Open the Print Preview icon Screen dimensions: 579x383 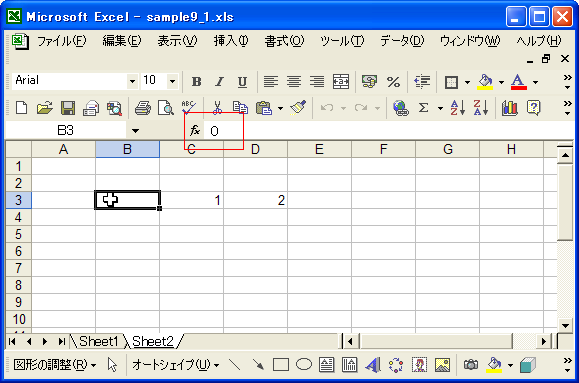click(166, 108)
